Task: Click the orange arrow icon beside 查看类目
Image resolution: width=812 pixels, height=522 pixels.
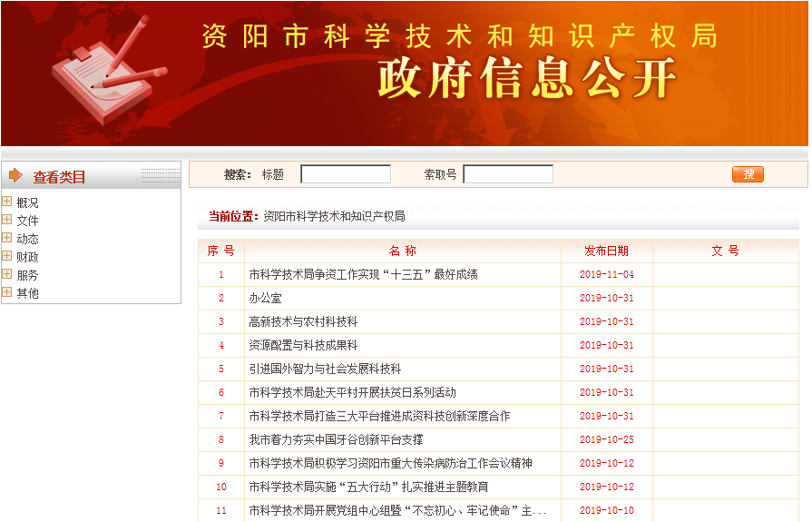Action: click(15, 175)
